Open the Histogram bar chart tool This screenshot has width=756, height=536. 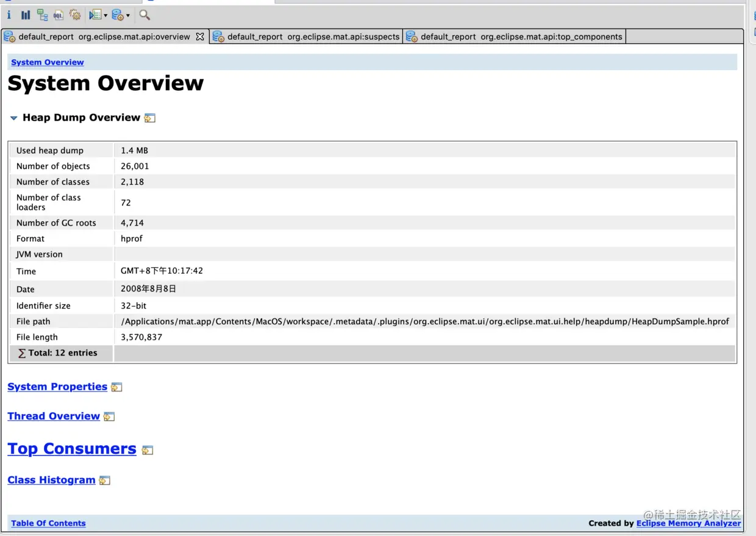[x=26, y=15]
